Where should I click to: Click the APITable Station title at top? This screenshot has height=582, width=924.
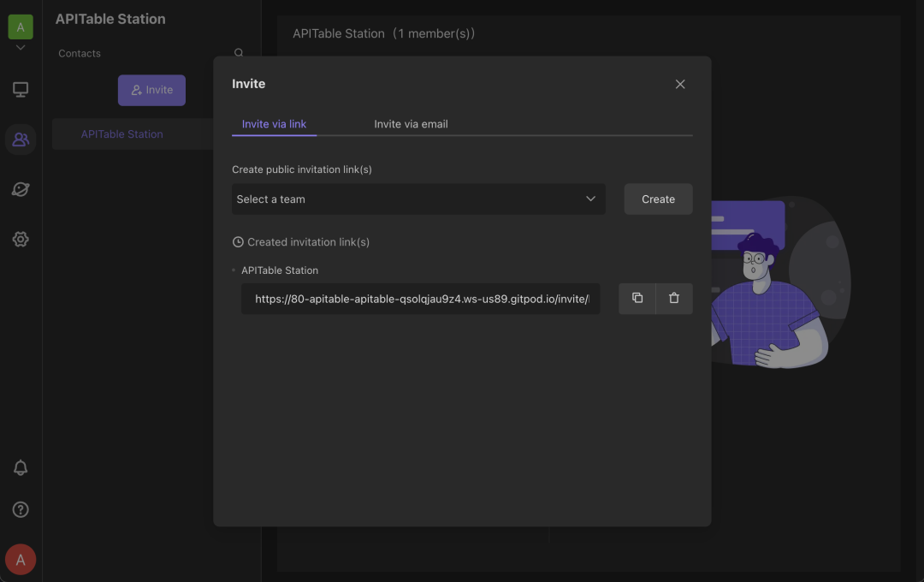click(110, 19)
